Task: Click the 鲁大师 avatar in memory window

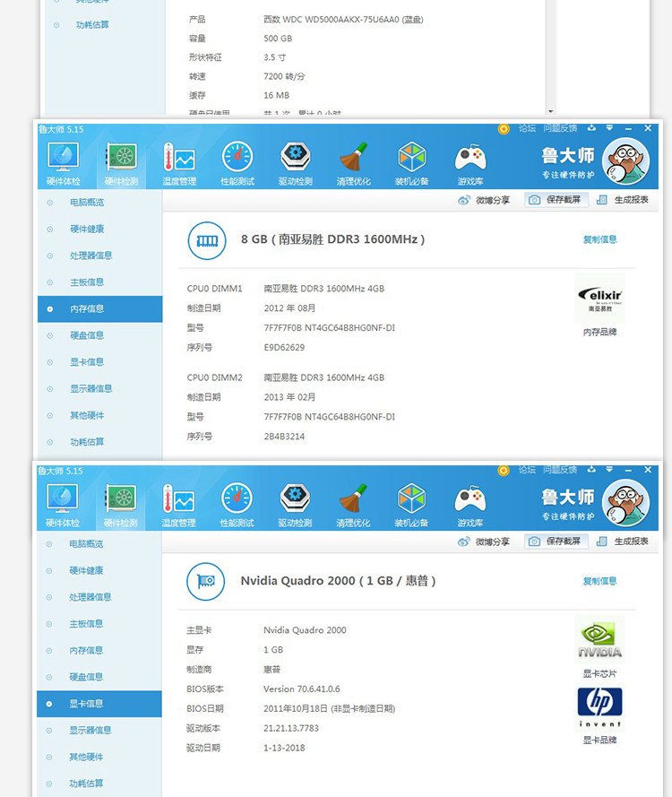Action: [625, 161]
